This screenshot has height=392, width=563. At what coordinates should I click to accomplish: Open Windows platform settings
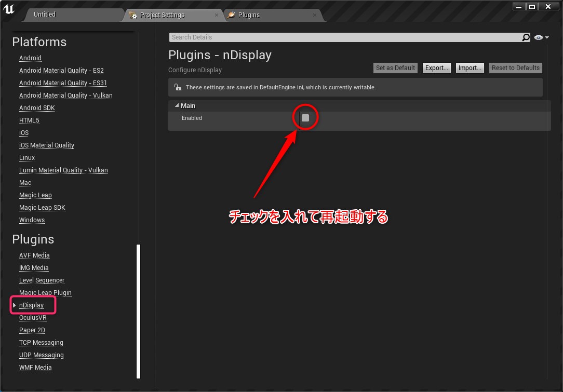coord(32,220)
